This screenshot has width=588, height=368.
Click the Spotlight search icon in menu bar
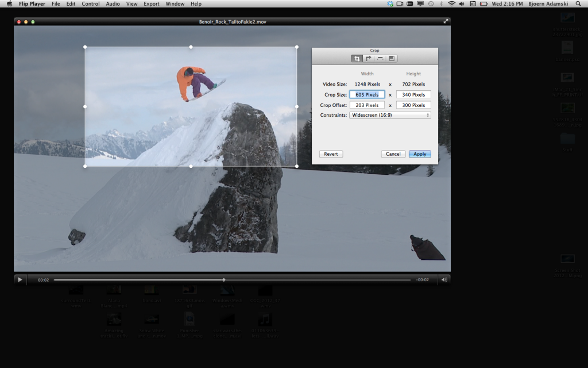point(577,3)
